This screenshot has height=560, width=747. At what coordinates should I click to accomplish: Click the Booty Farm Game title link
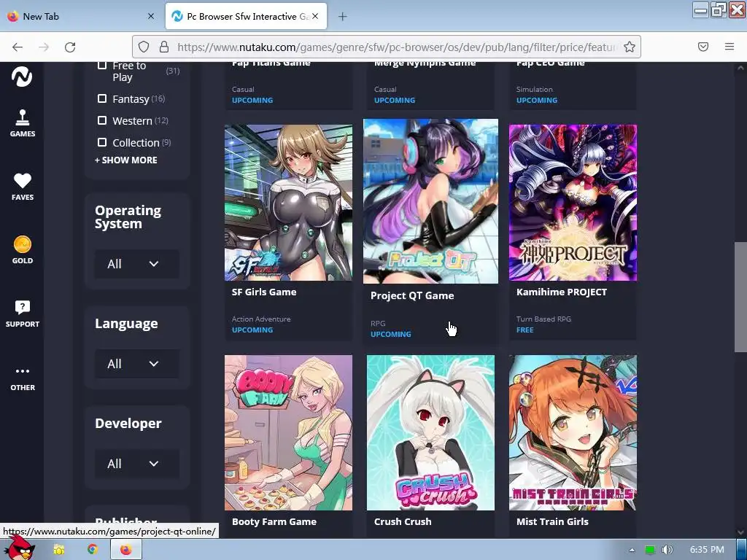tap(274, 521)
